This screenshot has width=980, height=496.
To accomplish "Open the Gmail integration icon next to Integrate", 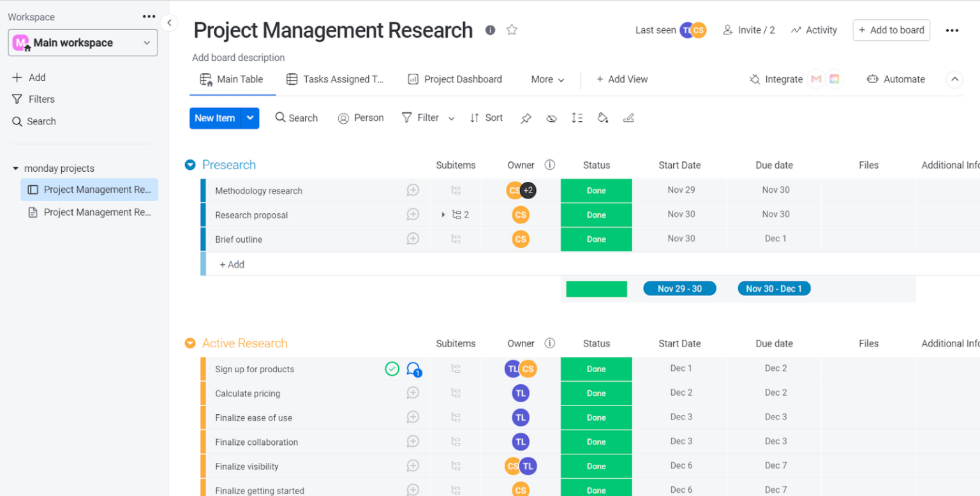I will tap(817, 79).
